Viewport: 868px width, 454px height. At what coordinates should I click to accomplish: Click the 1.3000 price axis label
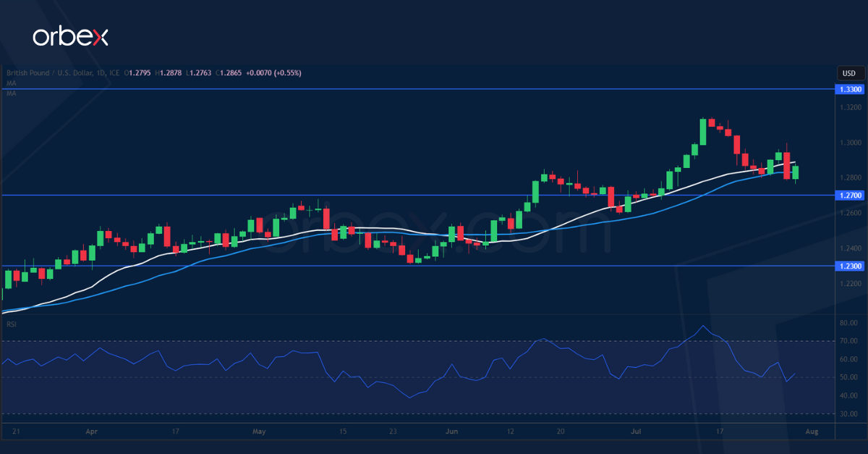pyautogui.click(x=849, y=143)
